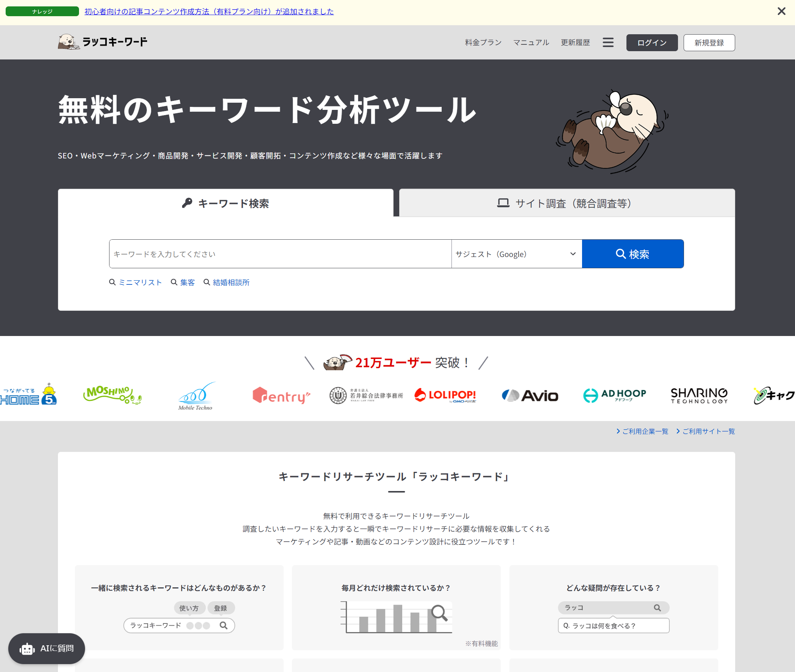Click the ご利用サイト一覧 expander link
The width and height of the screenshot is (795, 672).
(x=705, y=432)
